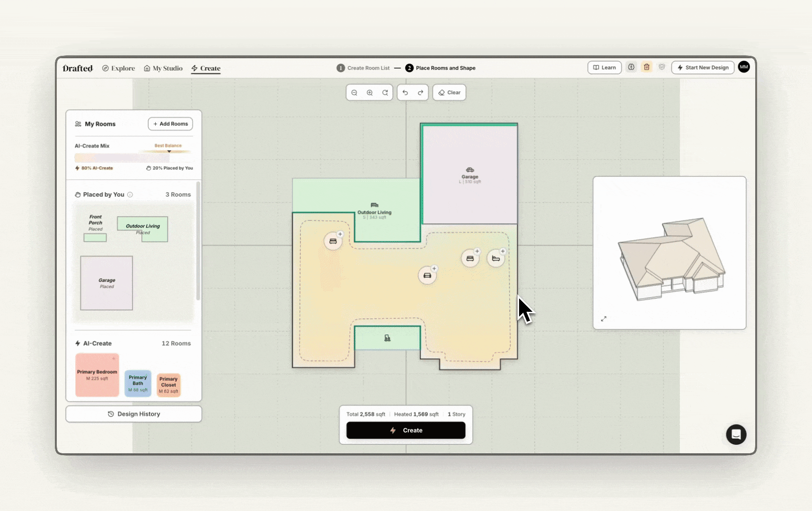Click the orange trash delete icon
The width and height of the screenshot is (812, 511).
tap(646, 67)
